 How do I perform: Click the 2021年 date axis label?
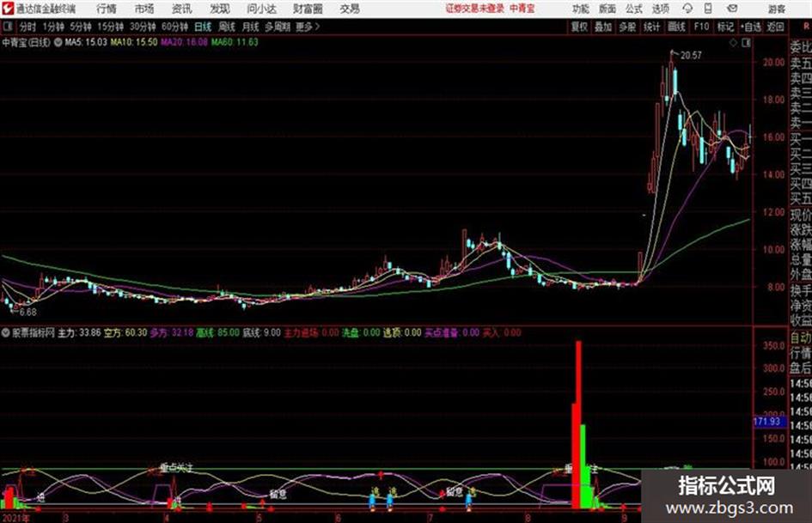point(15,518)
